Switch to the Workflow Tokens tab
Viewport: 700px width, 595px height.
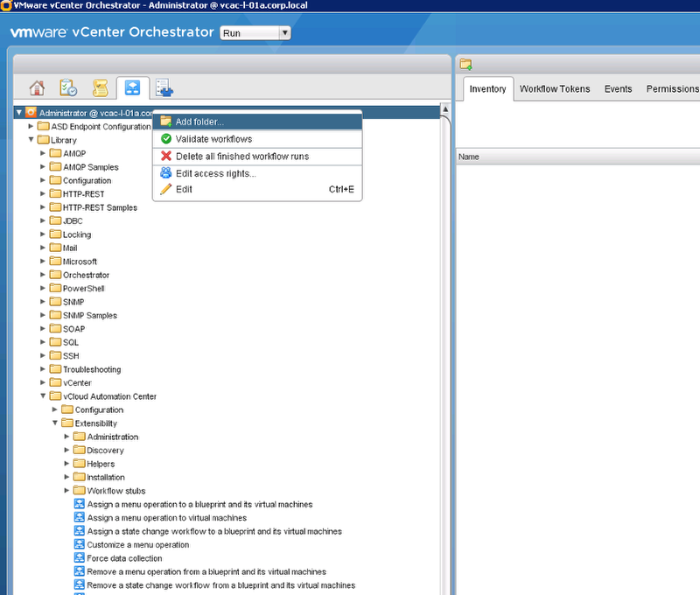(554, 89)
